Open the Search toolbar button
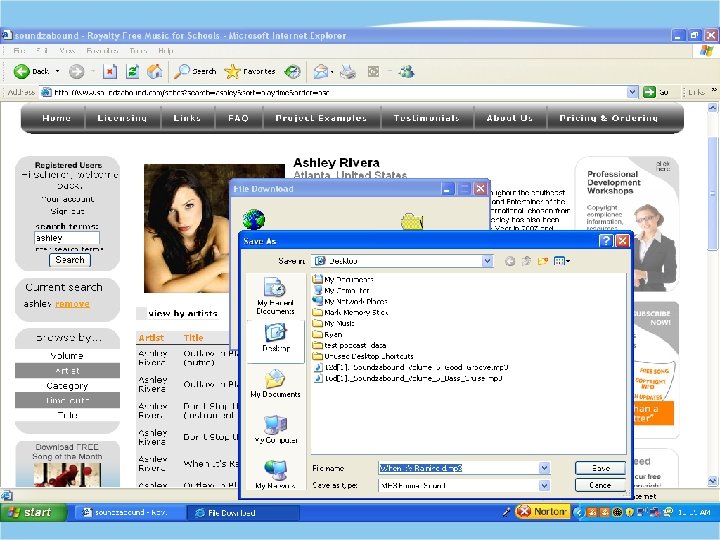This screenshot has width=720, height=540. (x=195, y=71)
